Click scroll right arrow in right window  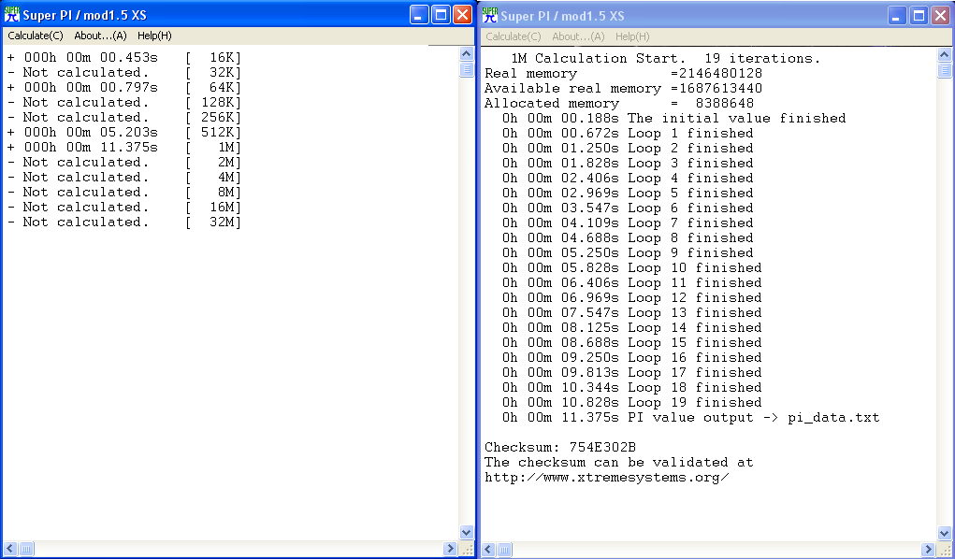click(928, 549)
